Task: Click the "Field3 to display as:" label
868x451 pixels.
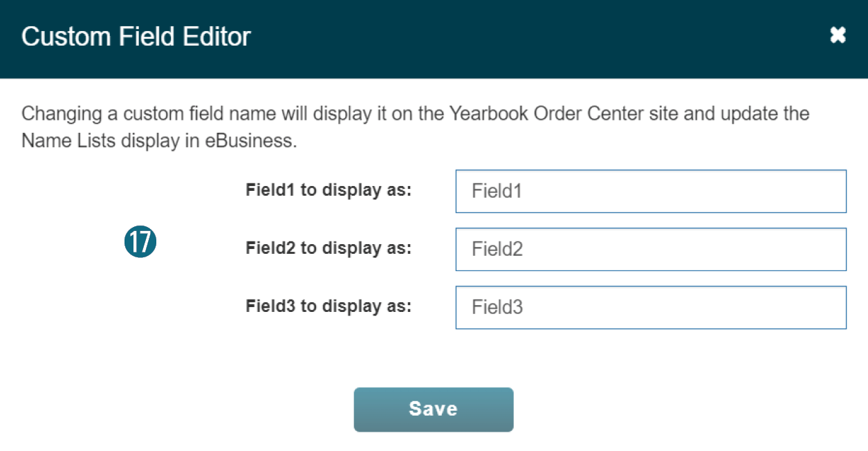Action: (329, 306)
